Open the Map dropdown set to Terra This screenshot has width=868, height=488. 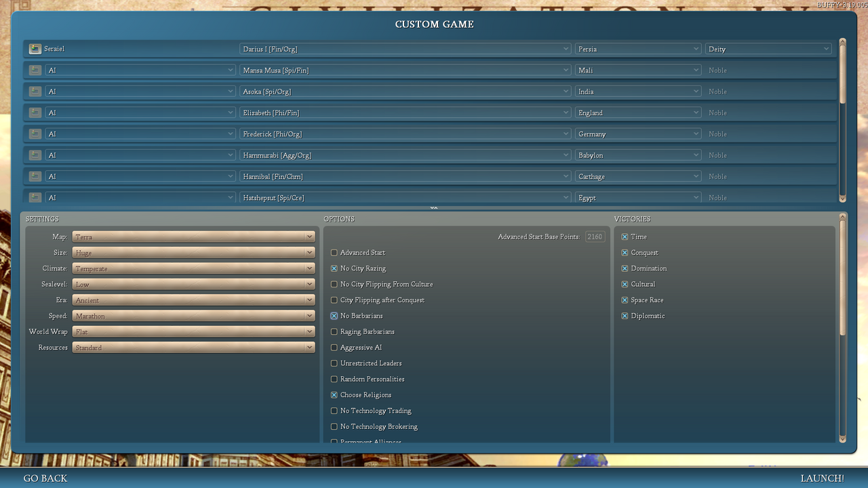[x=193, y=237]
